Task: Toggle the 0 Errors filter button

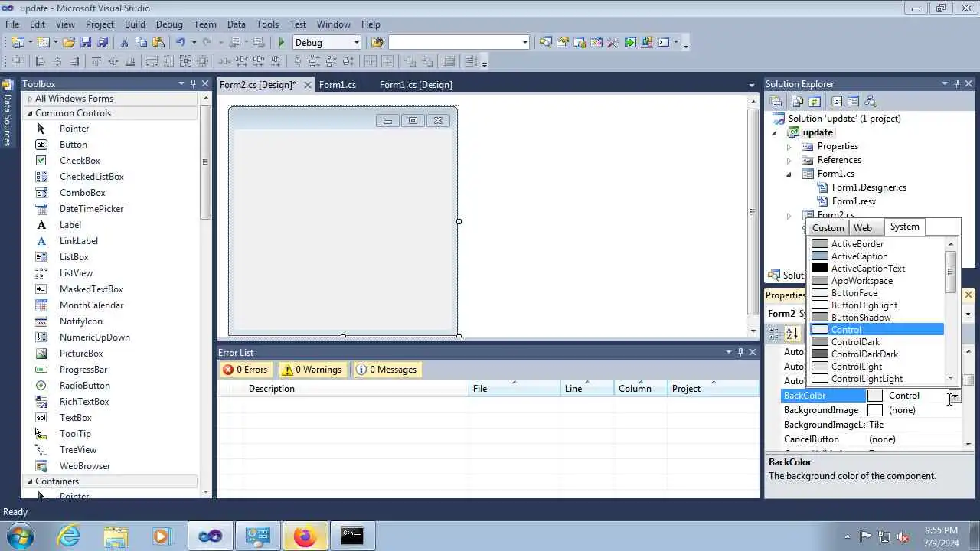Action: click(245, 370)
